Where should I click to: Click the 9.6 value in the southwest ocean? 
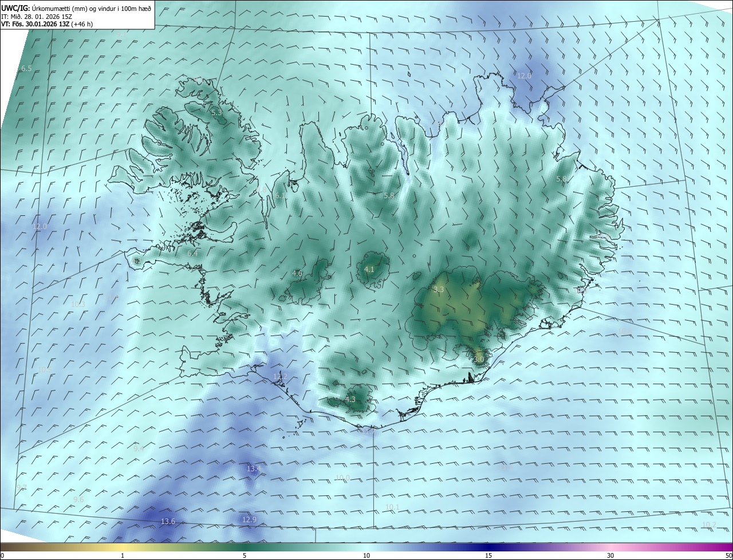(x=78, y=499)
